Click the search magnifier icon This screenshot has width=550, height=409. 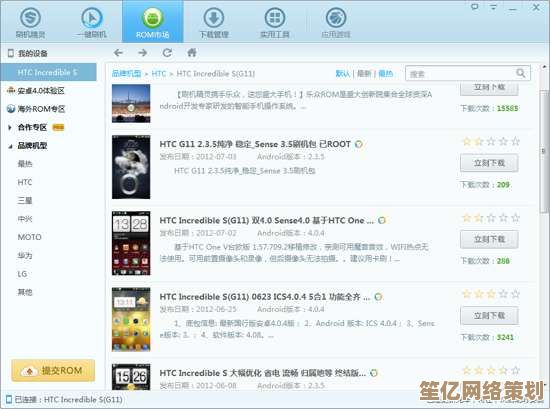pyautogui.click(x=521, y=73)
